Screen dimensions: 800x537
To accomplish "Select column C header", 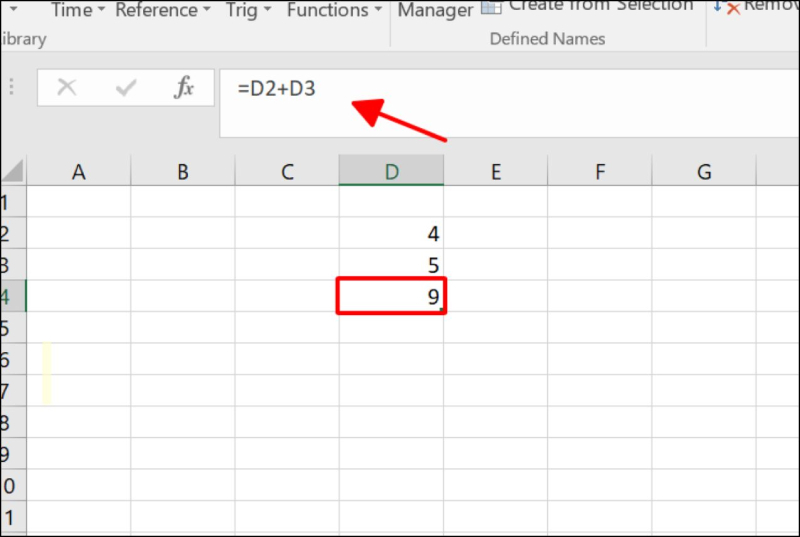I will tap(287, 171).
